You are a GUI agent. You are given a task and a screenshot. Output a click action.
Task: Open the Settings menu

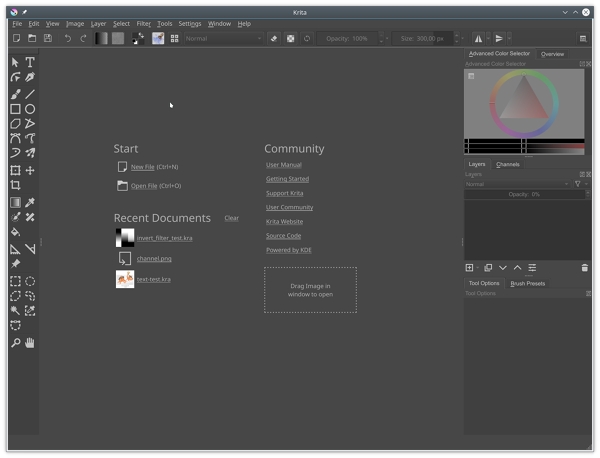[x=190, y=24]
